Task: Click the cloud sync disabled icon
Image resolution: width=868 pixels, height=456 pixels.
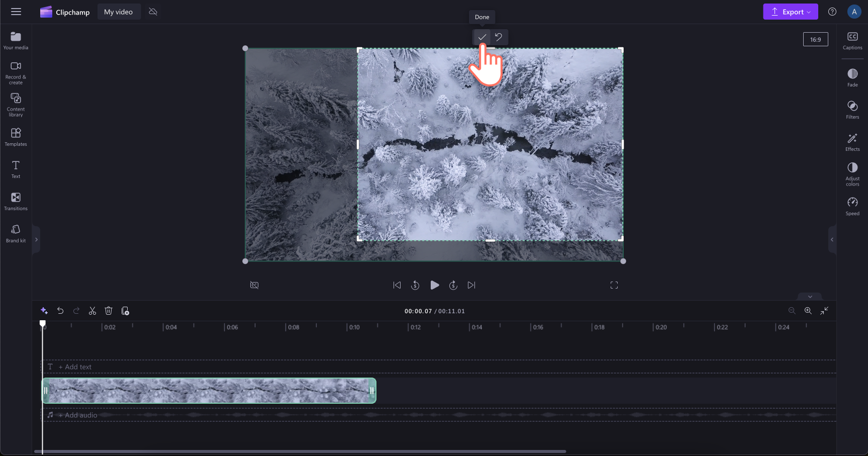Action: (x=153, y=12)
